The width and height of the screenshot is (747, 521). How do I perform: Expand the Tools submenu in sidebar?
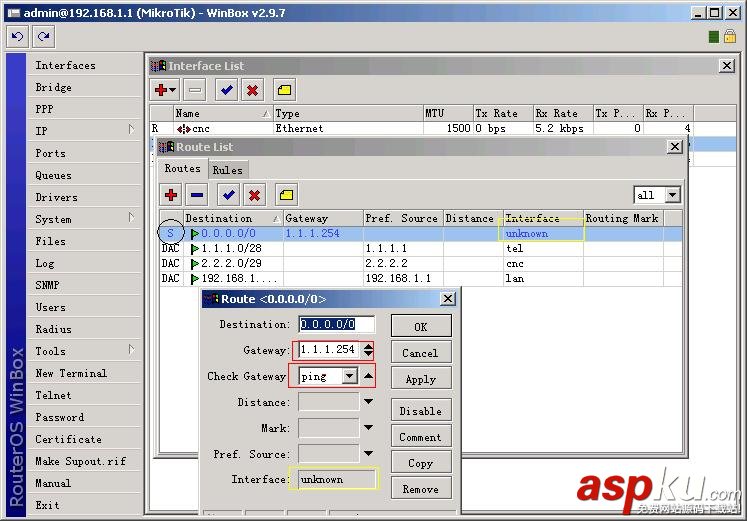[131, 350]
